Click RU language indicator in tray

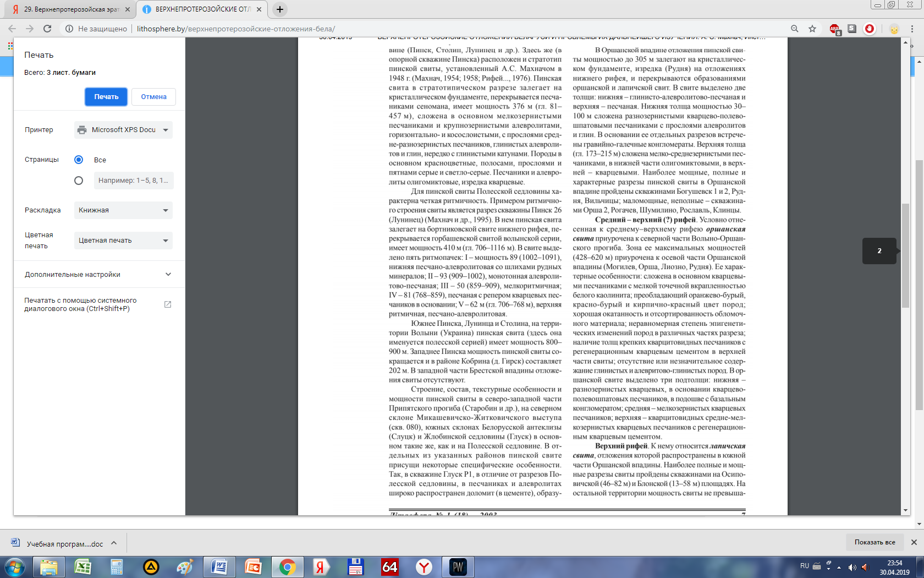(805, 566)
